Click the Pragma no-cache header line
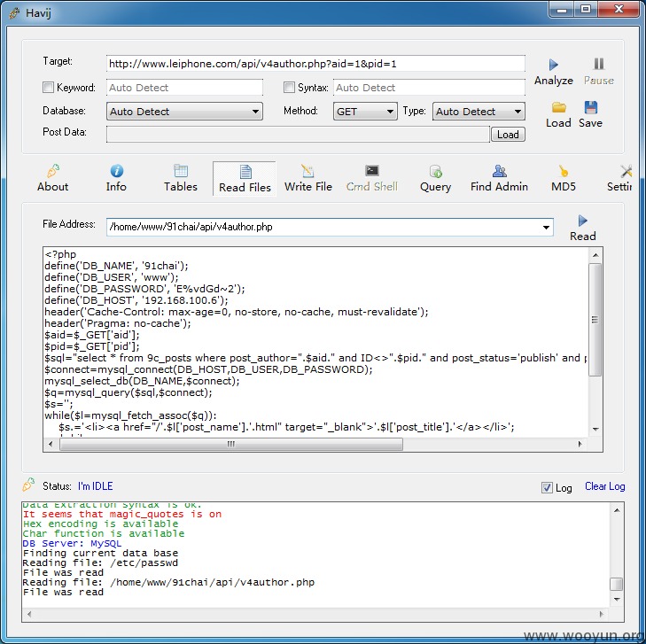The height and width of the screenshot is (644, 646). [x=118, y=323]
